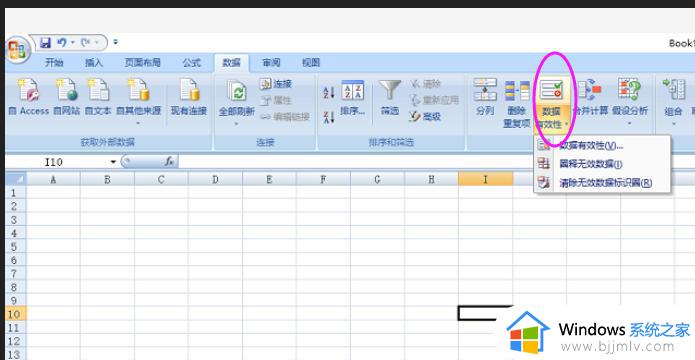
Task: Choose 圈释无效数据 menu item
Action: [602, 164]
